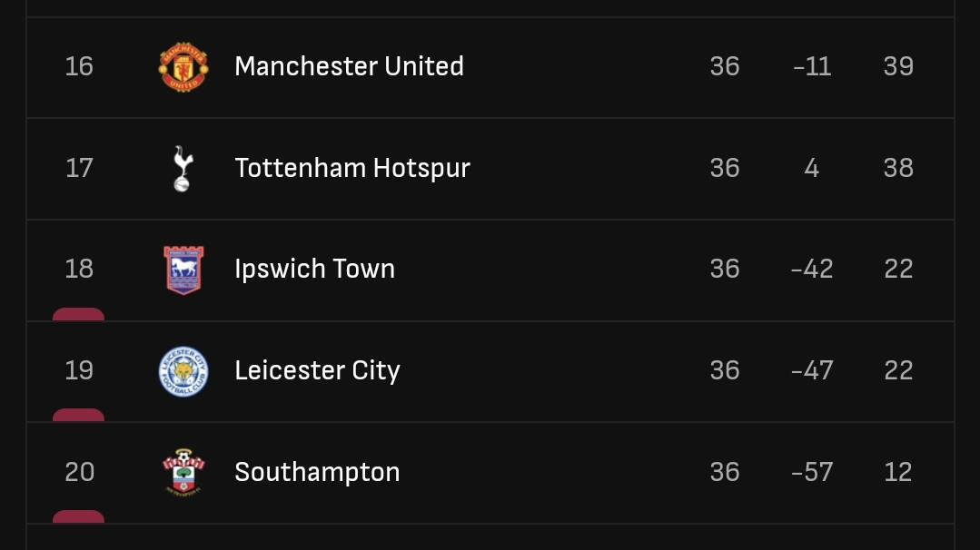Click the red relegation marker under position 18
Image resolution: width=980 pixels, height=550 pixels.
coord(78,315)
